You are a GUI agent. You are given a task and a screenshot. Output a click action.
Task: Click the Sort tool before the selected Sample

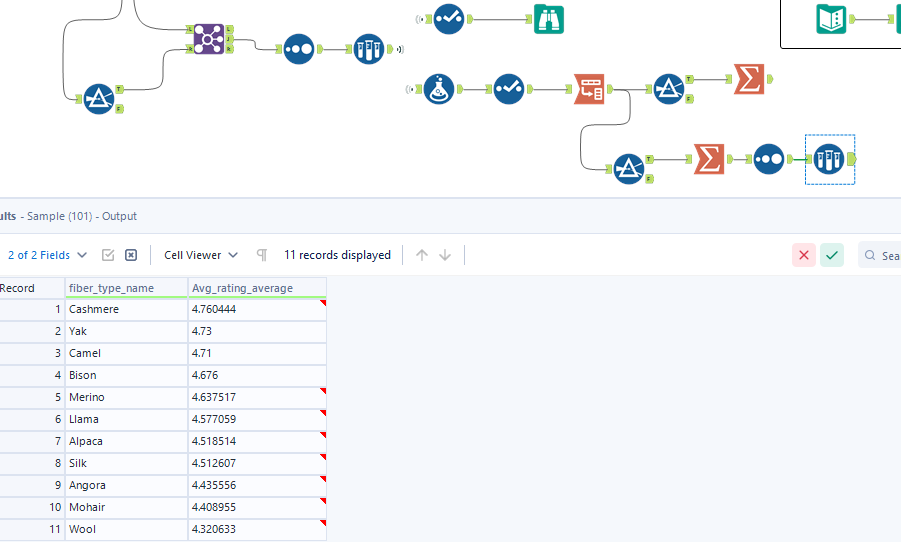(x=769, y=159)
